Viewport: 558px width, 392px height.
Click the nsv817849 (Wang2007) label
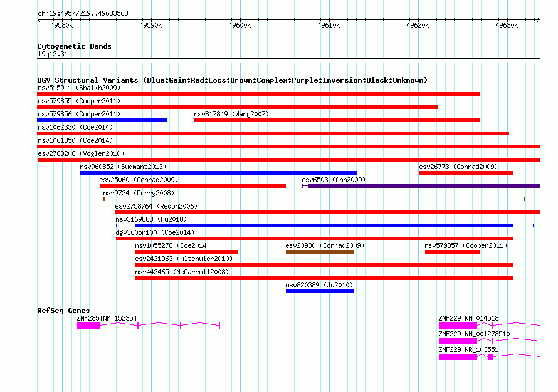[231, 114]
